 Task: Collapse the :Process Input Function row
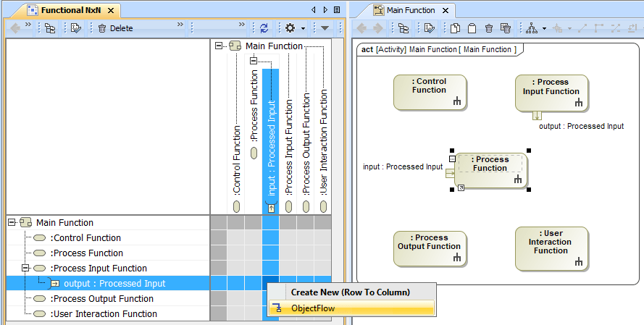[x=25, y=268]
